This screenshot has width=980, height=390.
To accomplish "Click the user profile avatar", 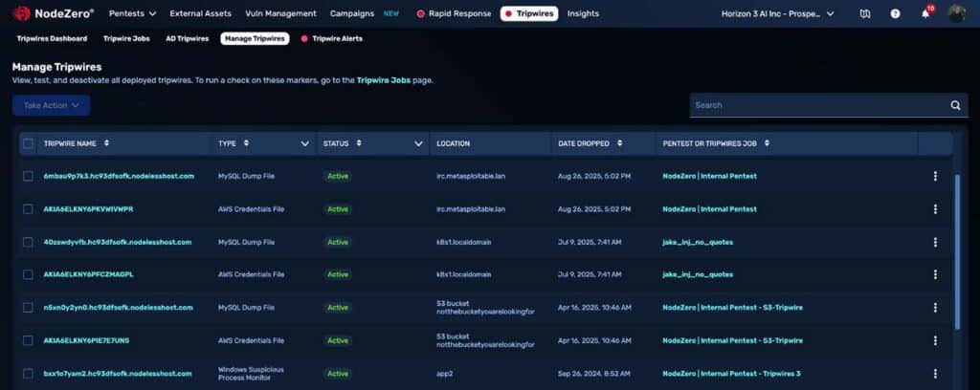I will (956, 13).
